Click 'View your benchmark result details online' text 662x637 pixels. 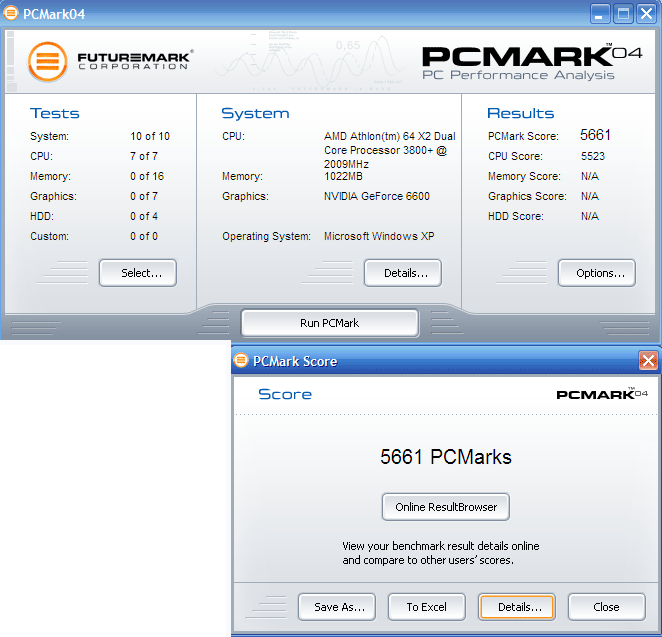coord(441,546)
